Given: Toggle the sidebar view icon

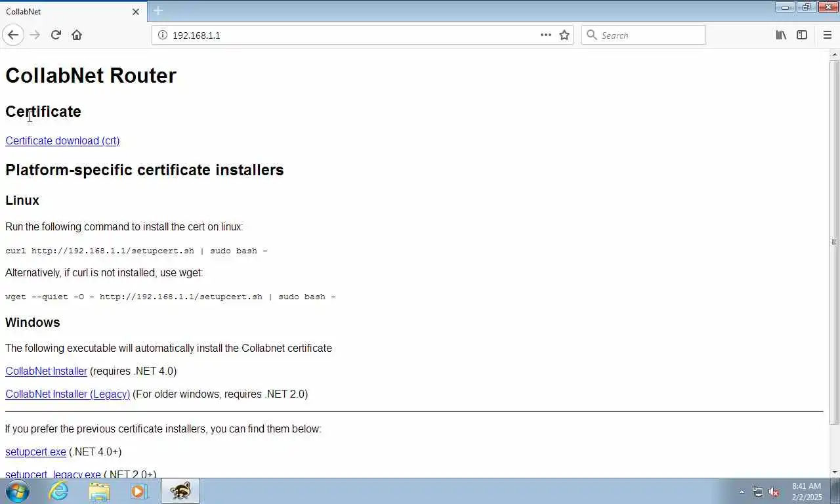Looking at the screenshot, I should [802, 35].
